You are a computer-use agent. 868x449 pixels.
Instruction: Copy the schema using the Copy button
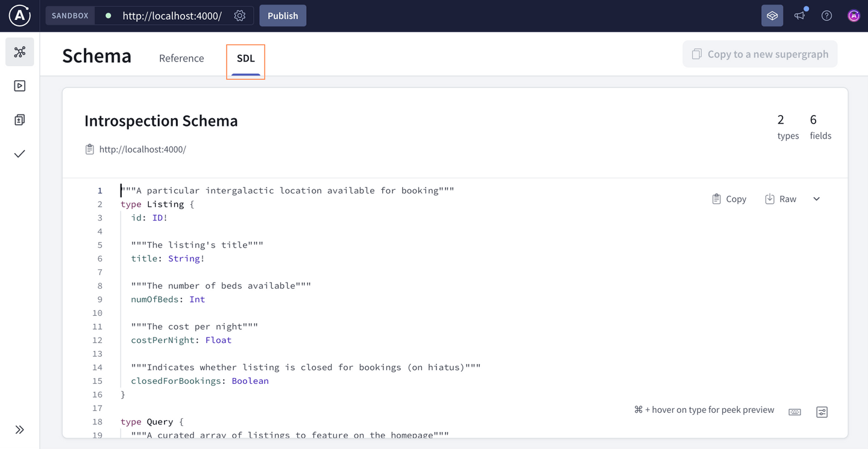point(729,198)
